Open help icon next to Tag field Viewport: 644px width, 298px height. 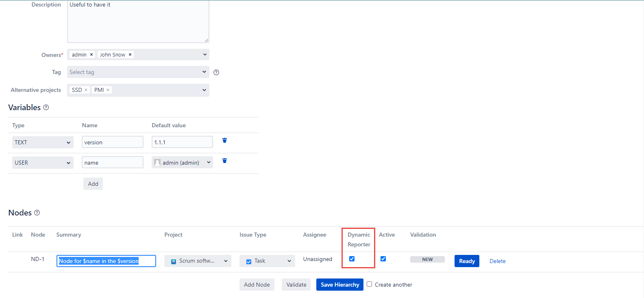pos(216,72)
